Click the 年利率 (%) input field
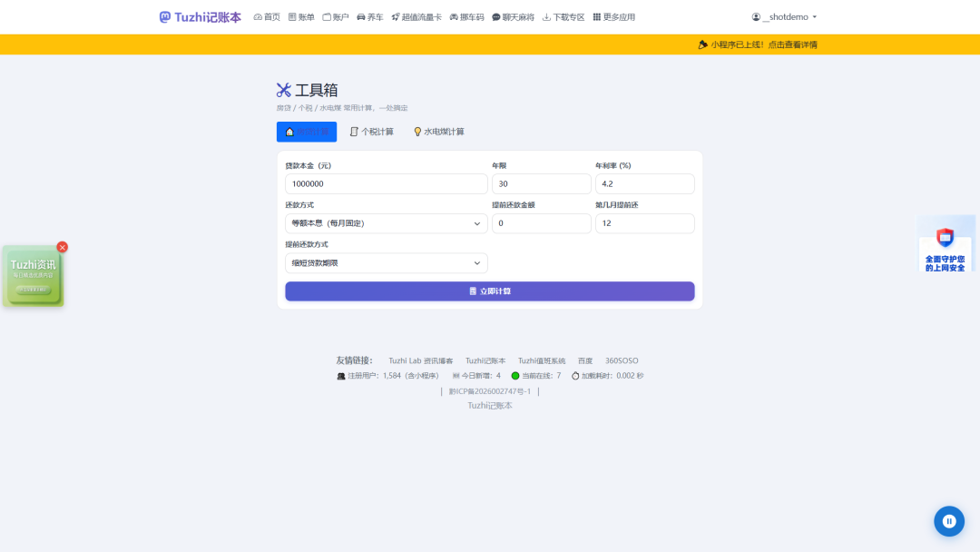 pyautogui.click(x=644, y=183)
